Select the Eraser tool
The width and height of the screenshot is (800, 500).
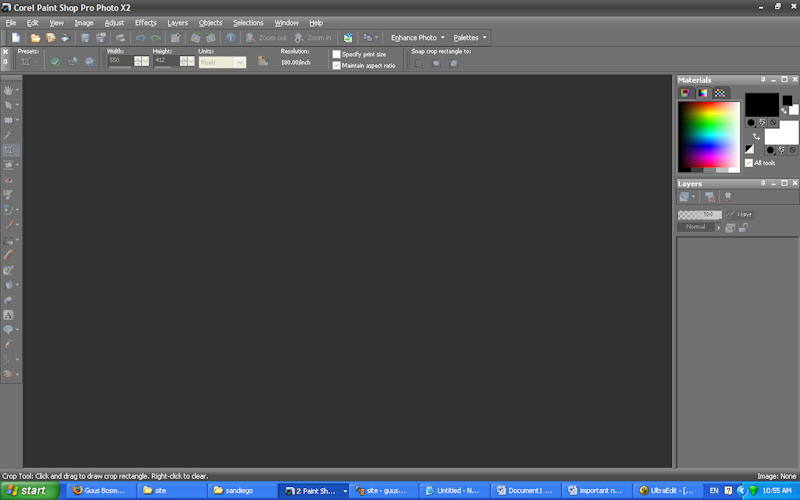(8, 255)
